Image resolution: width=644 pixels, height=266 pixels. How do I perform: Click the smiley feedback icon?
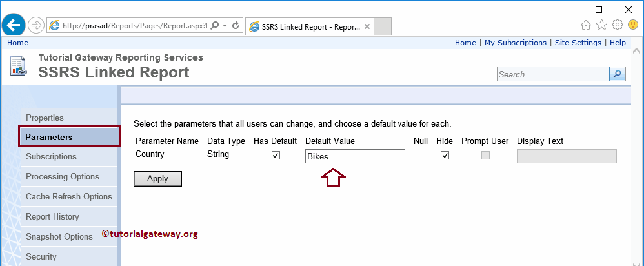click(x=633, y=25)
